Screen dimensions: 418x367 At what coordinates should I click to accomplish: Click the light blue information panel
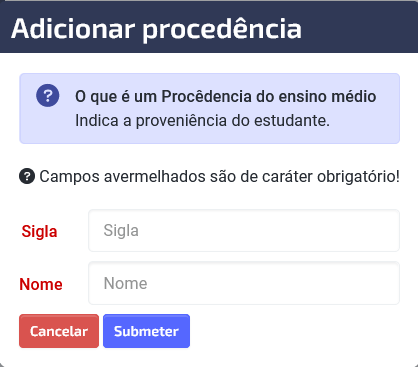tap(209, 108)
